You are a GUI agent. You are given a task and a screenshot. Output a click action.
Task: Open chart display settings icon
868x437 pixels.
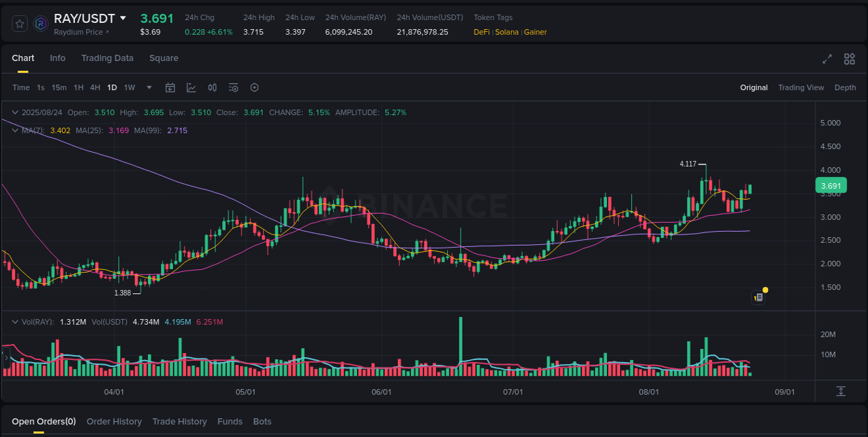pos(233,87)
